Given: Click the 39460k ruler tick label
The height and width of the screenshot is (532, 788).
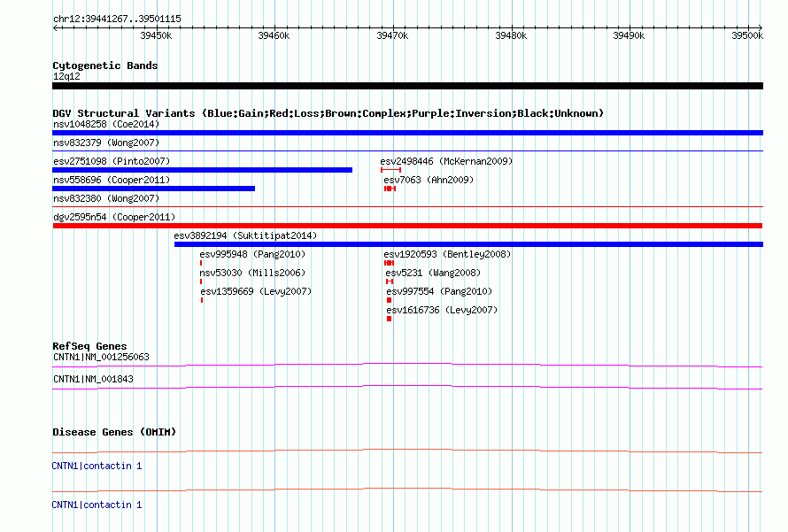Looking at the screenshot, I should [274, 35].
